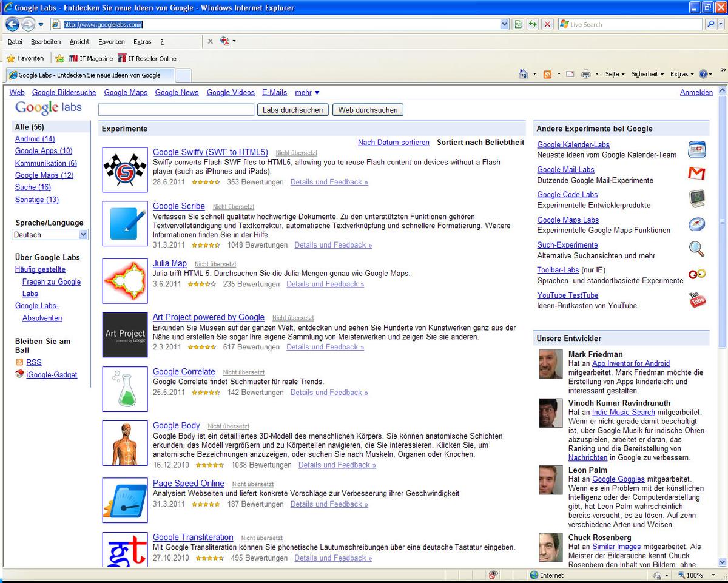Open the Favoriten menu in menu bar
The width and height of the screenshot is (728, 583).
coord(112,42)
